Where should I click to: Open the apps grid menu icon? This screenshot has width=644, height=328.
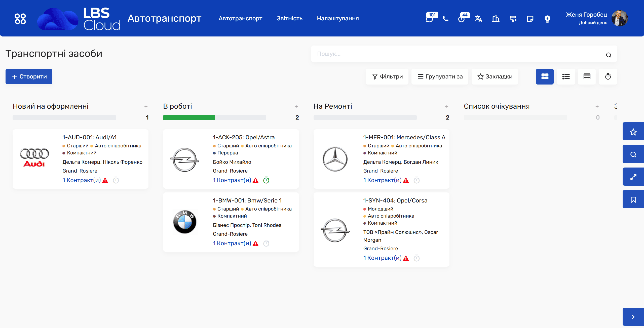(x=20, y=19)
